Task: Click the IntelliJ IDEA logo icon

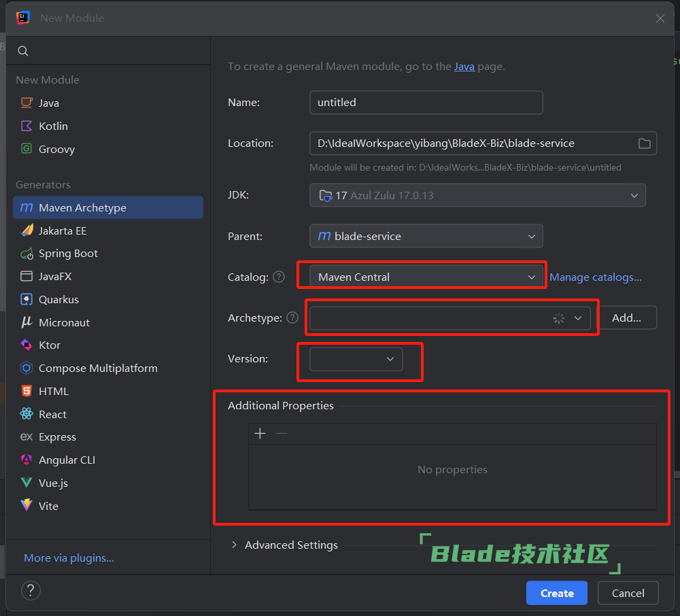Action: coord(22,18)
